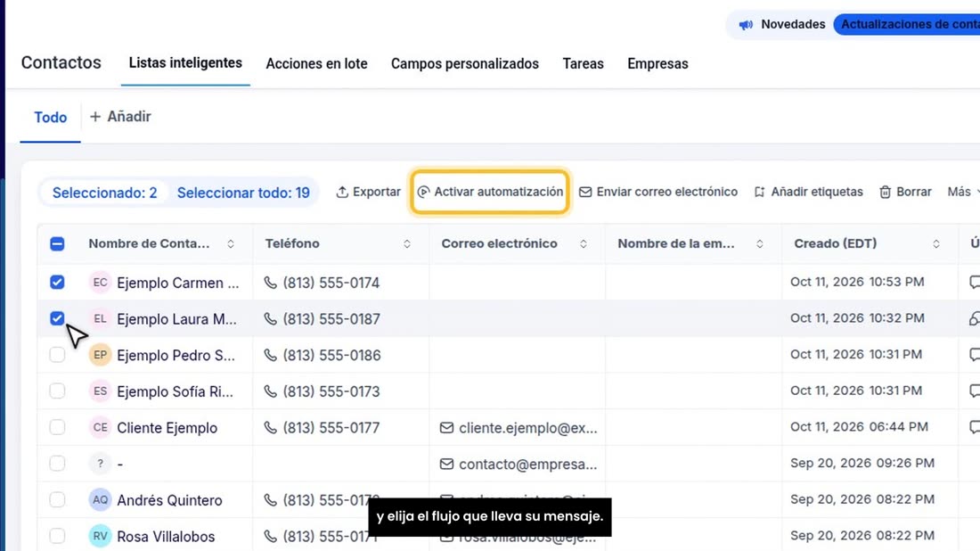The width and height of the screenshot is (980, 551).
Task: Click phone number (813) 555-0177
Action: click(x=331, y=428)
